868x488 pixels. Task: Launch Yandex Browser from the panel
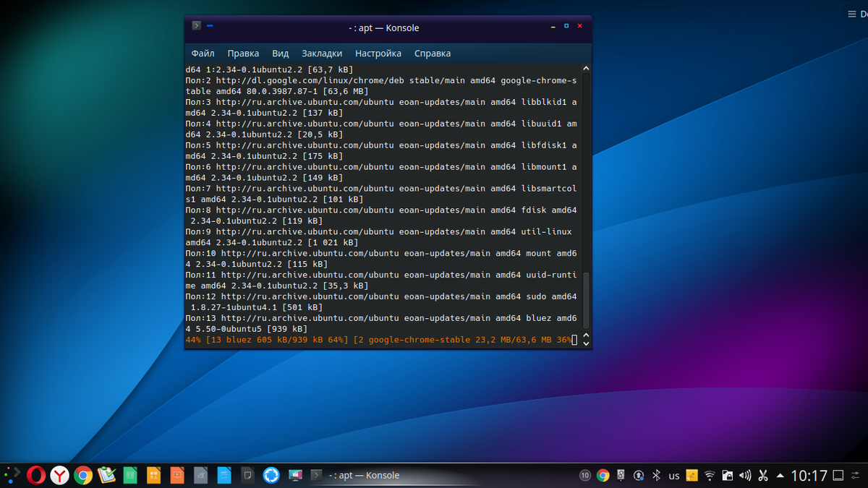click(59, 475)
